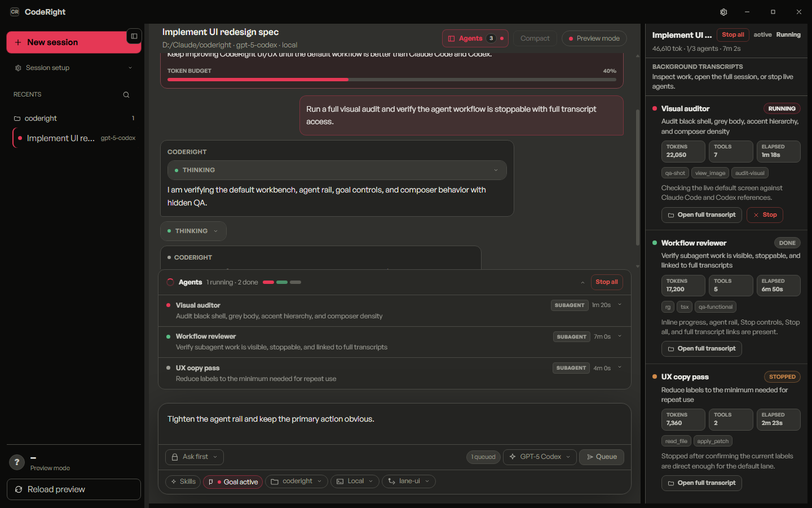Screen dimensions: 812x508
Task: Open settings via the gear icon
Action: pos(723,12)
